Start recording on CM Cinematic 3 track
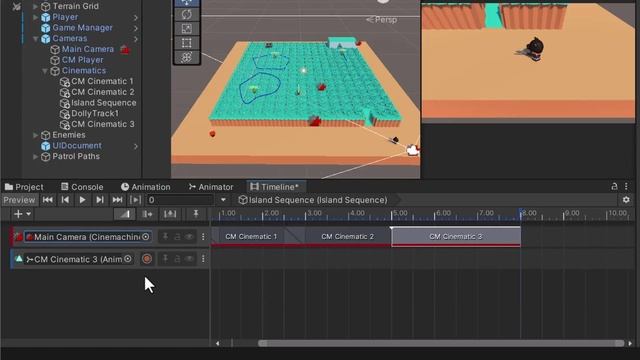The height and width of the screenshot is (360, 640). click(147, 259)
